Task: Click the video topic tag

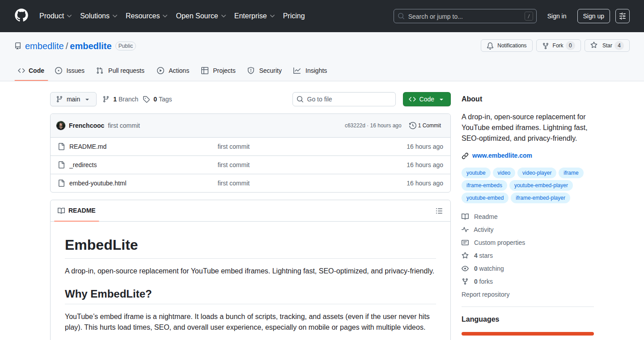Action: pyautogui.click(x=504, y=173)
